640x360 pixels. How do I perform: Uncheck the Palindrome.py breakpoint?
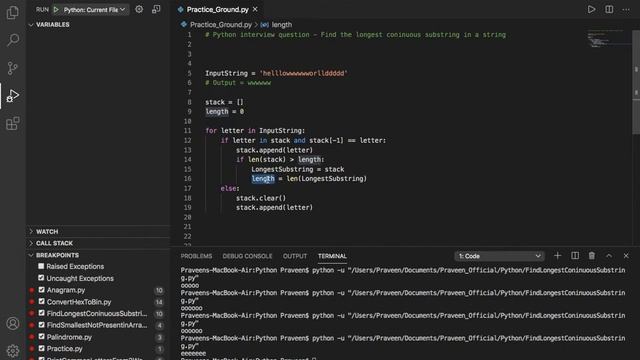42,337
